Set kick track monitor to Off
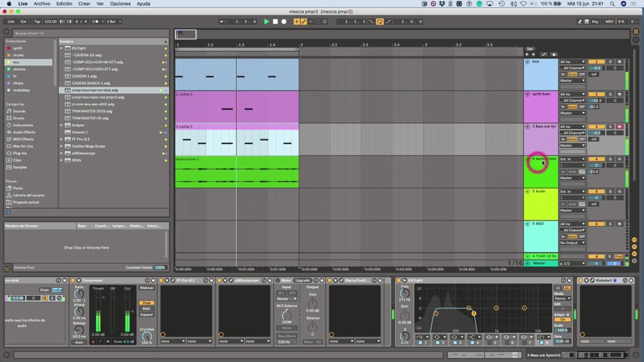Screen dimensions: 644x362 tap(582, 74)
